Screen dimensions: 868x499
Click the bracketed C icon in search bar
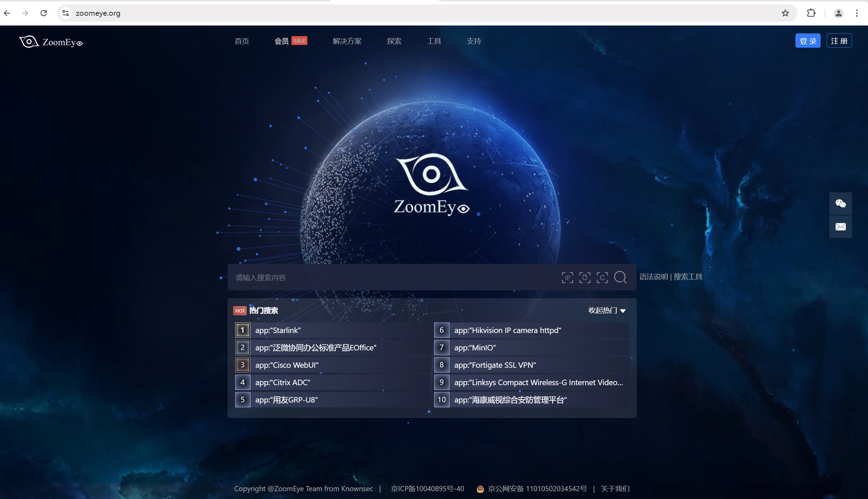pyautogui.click(x=602, y=277)
